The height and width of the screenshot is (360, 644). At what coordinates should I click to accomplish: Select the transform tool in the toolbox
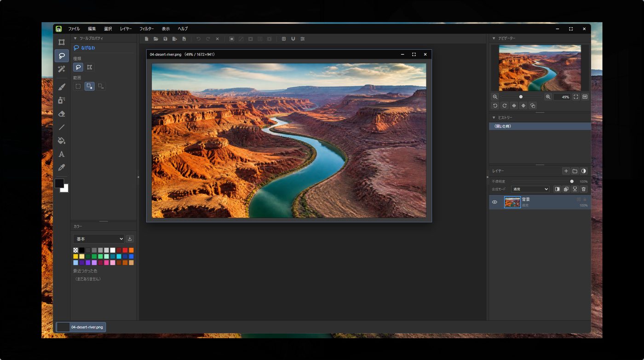pos(62,42)
